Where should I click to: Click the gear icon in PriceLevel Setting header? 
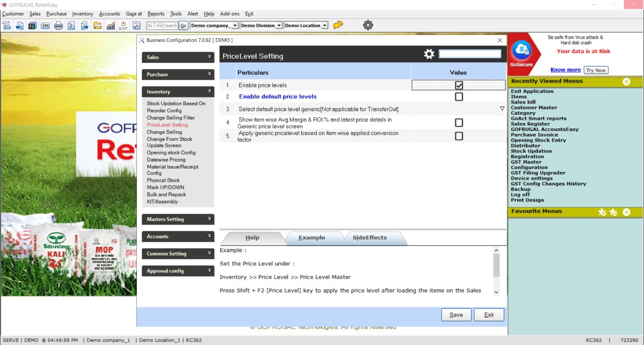[x=429, y=54]
